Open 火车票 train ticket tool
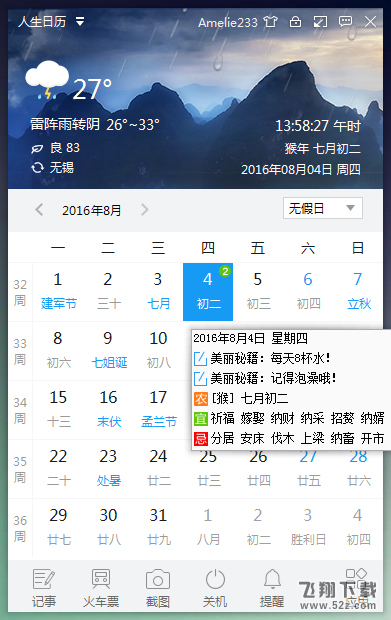The height and width of the screenshot is (620, 391). click(x=101, y=588)
